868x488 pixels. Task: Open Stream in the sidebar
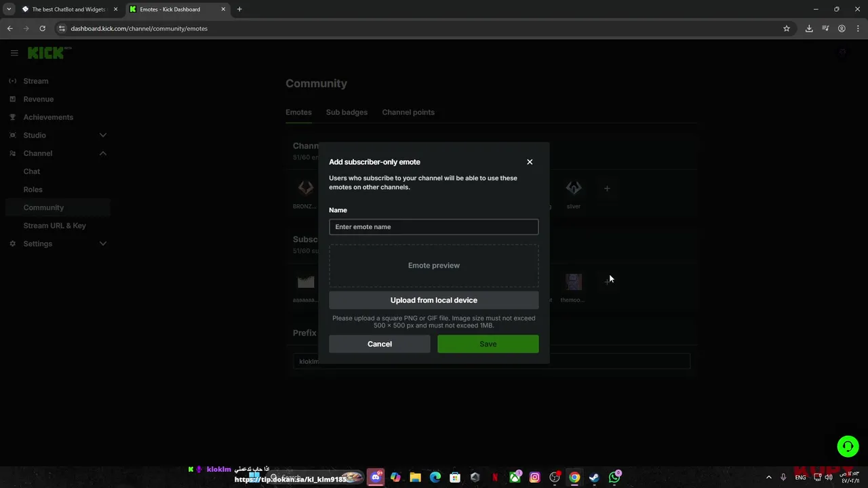tap(36, 81)
